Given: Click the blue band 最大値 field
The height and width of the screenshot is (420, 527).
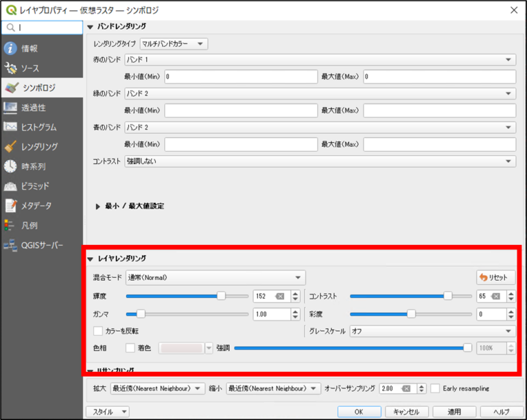Looking at the screenshot, I should (440, 145).
